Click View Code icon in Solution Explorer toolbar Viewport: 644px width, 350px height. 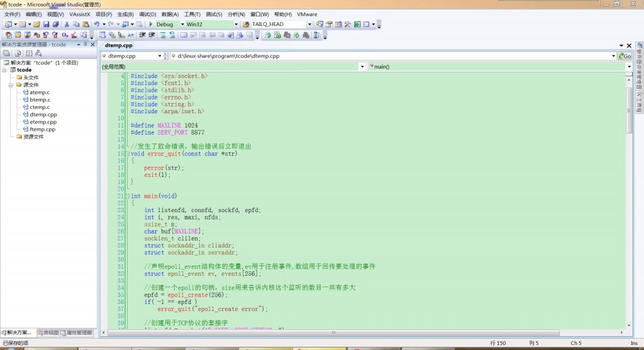(x=29, y=53)
